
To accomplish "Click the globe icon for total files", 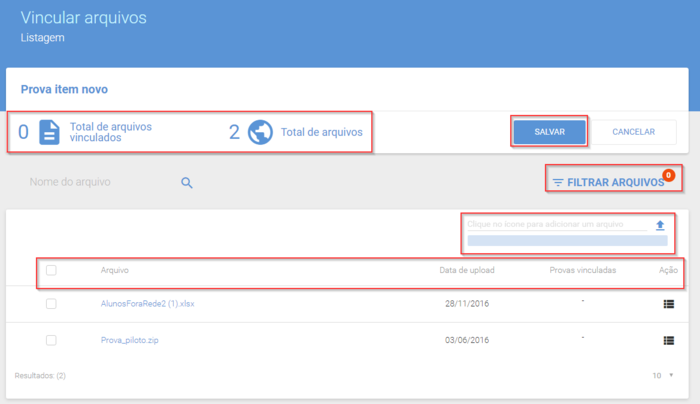I will 260,132.
